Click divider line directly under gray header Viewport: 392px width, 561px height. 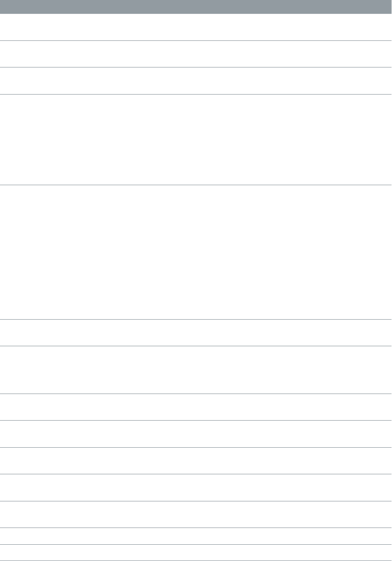pos(196,14)
